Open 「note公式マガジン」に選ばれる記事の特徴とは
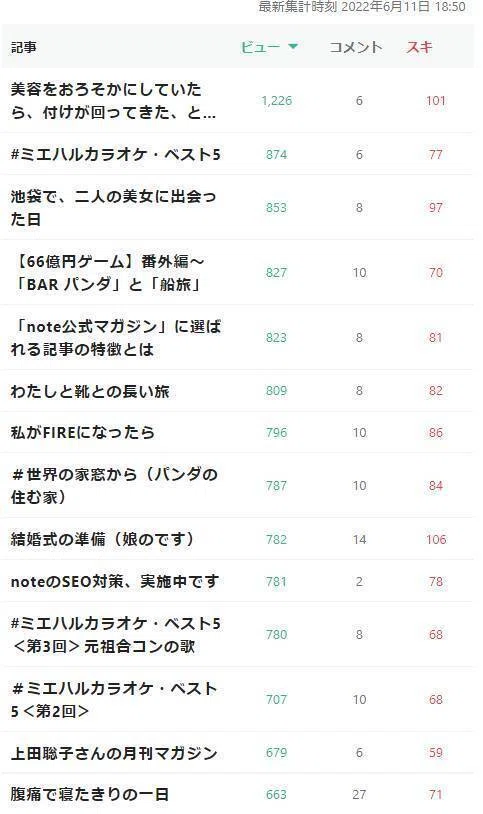The image size is (483, 814). click(116, 337)
